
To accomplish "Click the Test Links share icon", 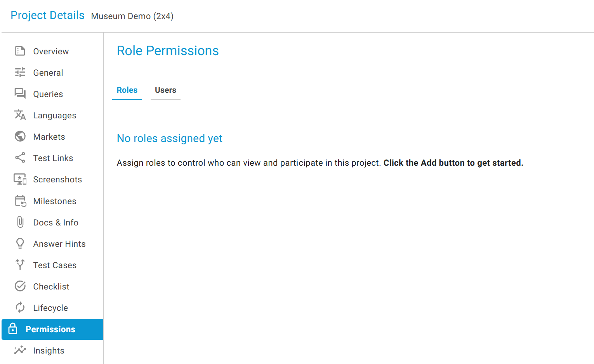I will pos(20,158).
